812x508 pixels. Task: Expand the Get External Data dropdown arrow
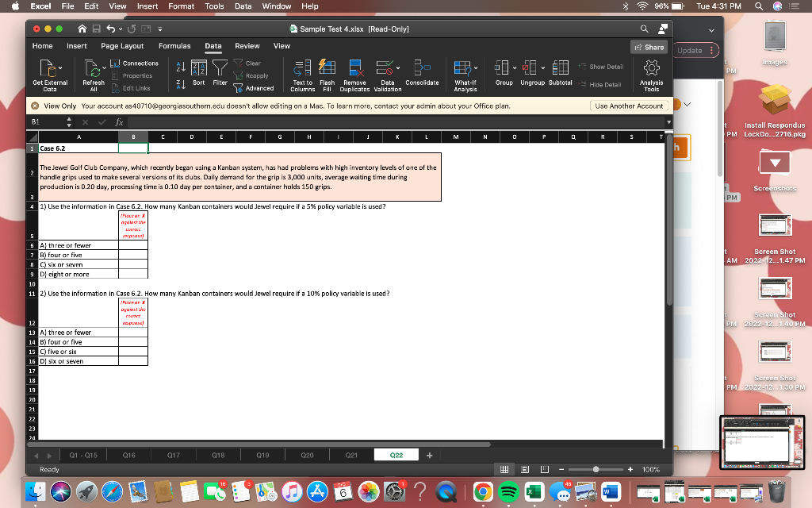pos(60,68)
